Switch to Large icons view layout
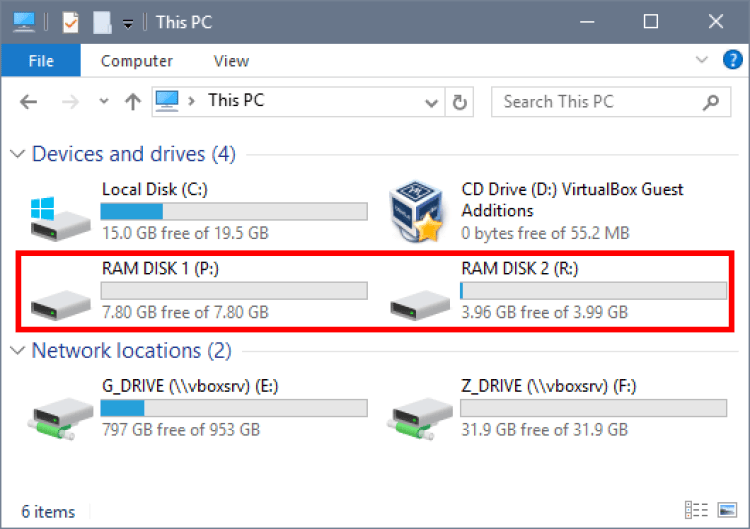Image resolution: width=750 pixels, height=529 pixels. [726, 510]
